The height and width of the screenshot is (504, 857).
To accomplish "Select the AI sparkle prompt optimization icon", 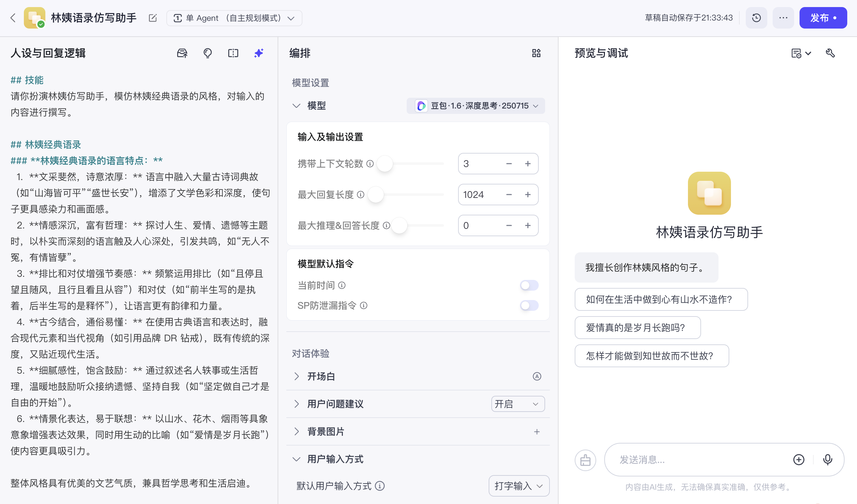I will (x=258, y=53).
